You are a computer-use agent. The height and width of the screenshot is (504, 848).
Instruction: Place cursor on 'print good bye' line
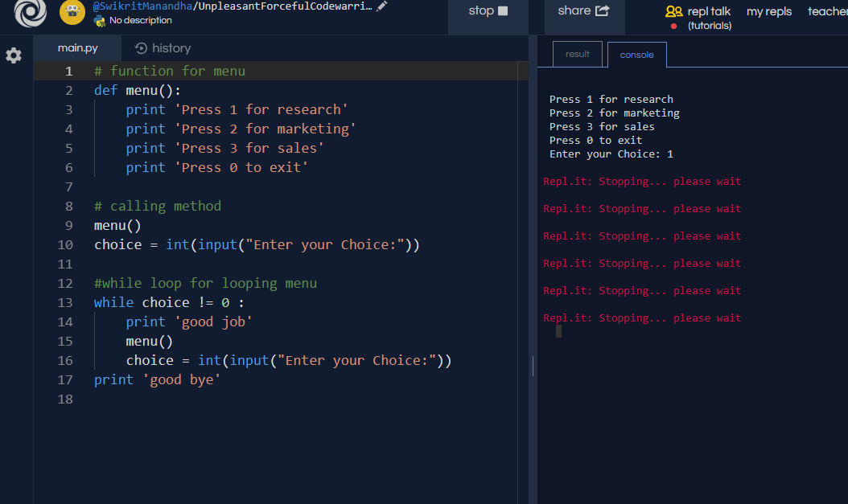(x=157, y=379)
